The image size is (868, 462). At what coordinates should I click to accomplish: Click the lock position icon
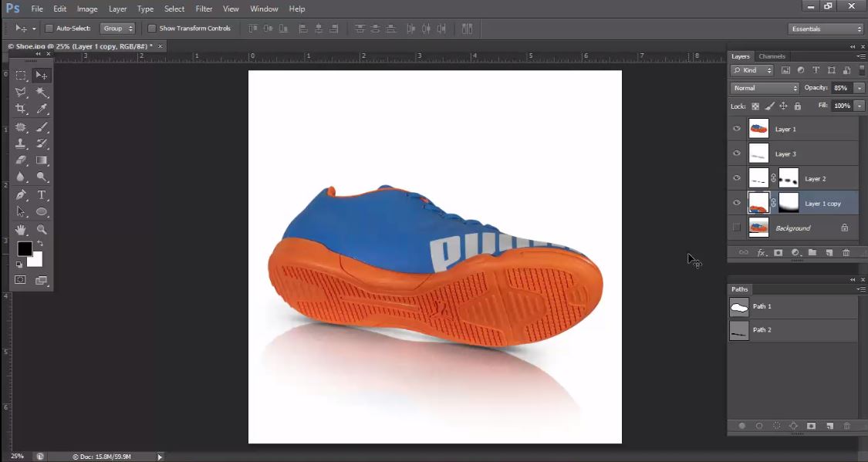[783, 106]
